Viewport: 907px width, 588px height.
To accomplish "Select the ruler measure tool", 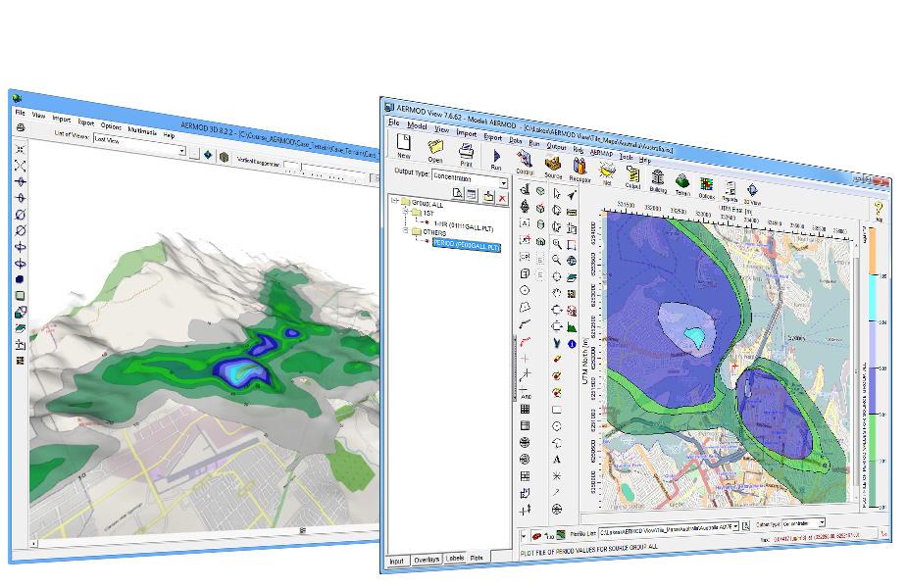I will [572, 213].
